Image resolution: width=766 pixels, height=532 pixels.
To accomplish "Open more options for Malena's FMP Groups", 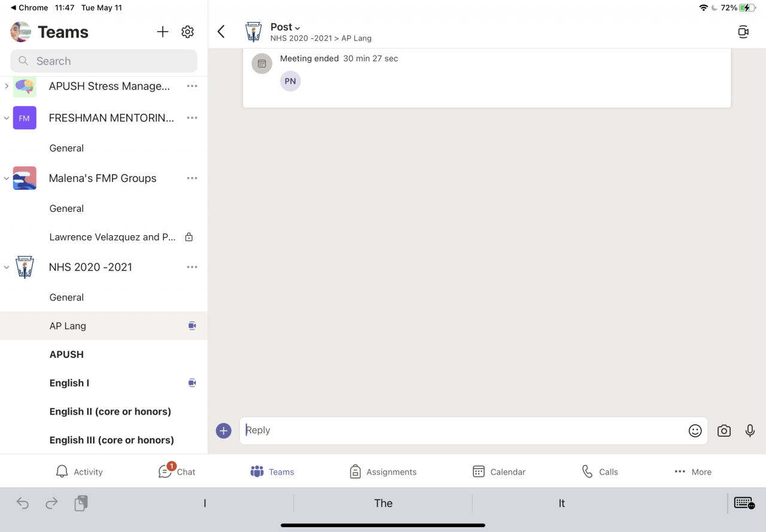I will [x=192, y=178].
